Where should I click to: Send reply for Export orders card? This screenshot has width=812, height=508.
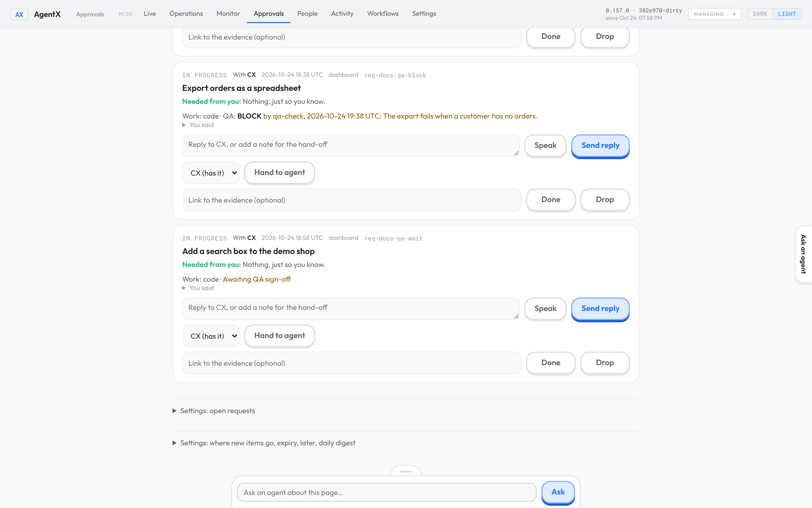click(x=600, y=145)
